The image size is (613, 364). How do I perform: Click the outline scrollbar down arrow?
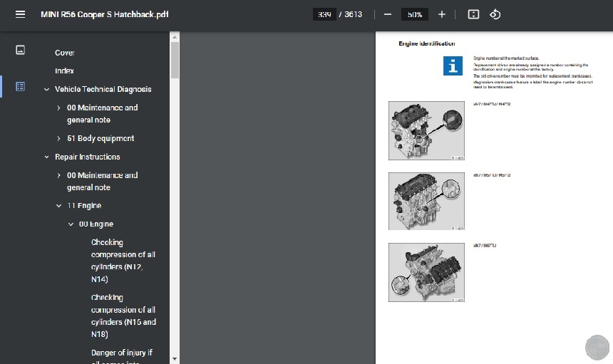tap(175, 358)
